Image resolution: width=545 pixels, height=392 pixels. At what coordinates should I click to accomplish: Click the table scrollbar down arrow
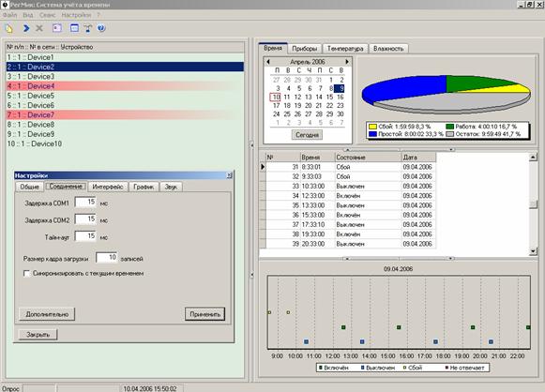pos(533,251)
